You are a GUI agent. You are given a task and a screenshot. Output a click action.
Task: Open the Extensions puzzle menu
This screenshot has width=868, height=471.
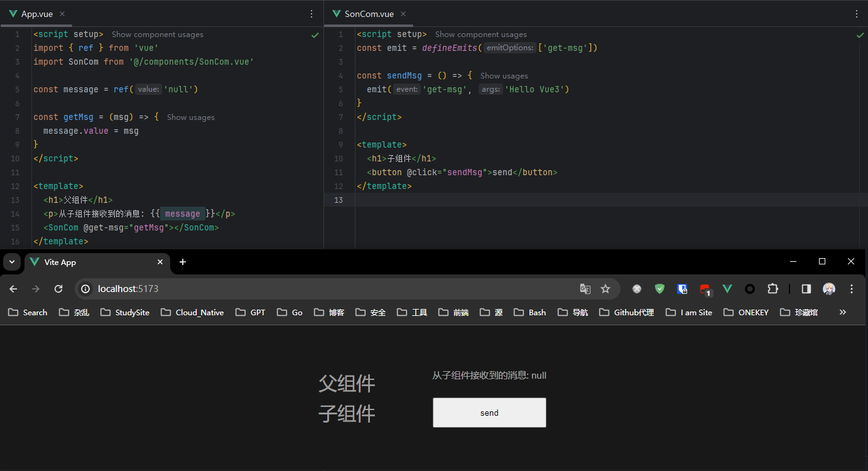tap(773, 289)
